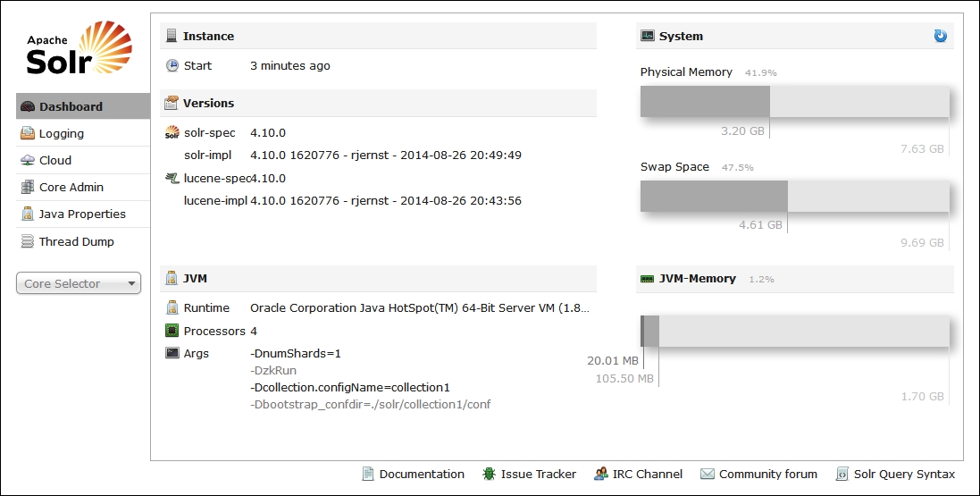Viewport: 980px width, 496px height.
Task: Select the -DnumShards=1 argument
Action: (296, 353)
